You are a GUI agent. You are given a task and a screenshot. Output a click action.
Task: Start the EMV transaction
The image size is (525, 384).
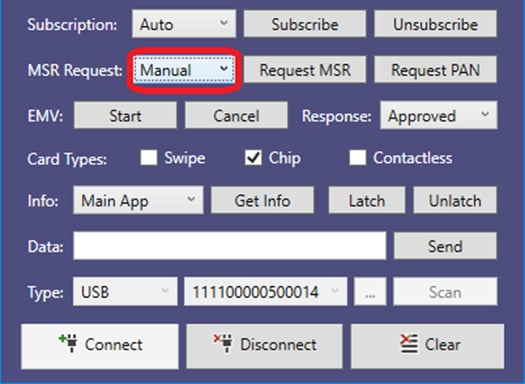125,116
